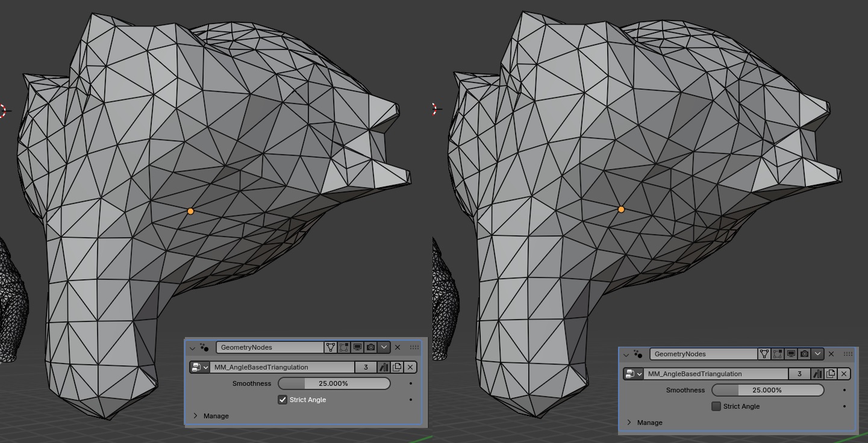Uncheck the Strict Angle checkbox in left panel
This screenshot has height=443, width=868.
click(283, 400)
